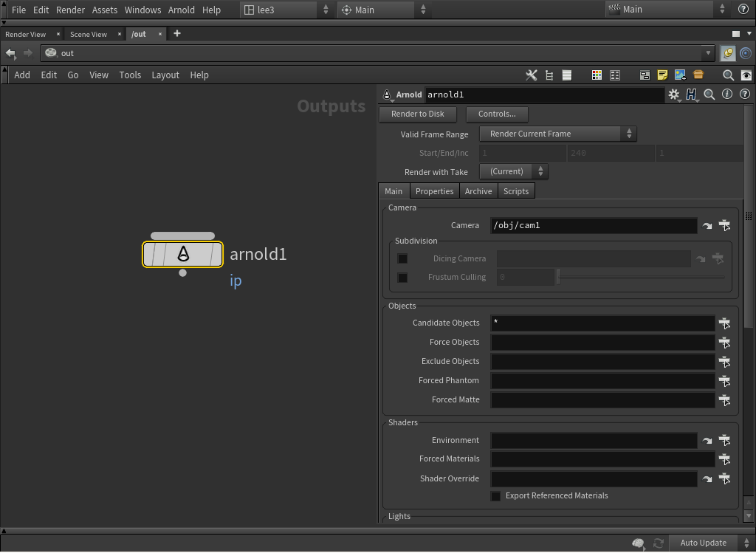Enable Frustum Culling
Viewport: 756px width, 553px height.
402,278
